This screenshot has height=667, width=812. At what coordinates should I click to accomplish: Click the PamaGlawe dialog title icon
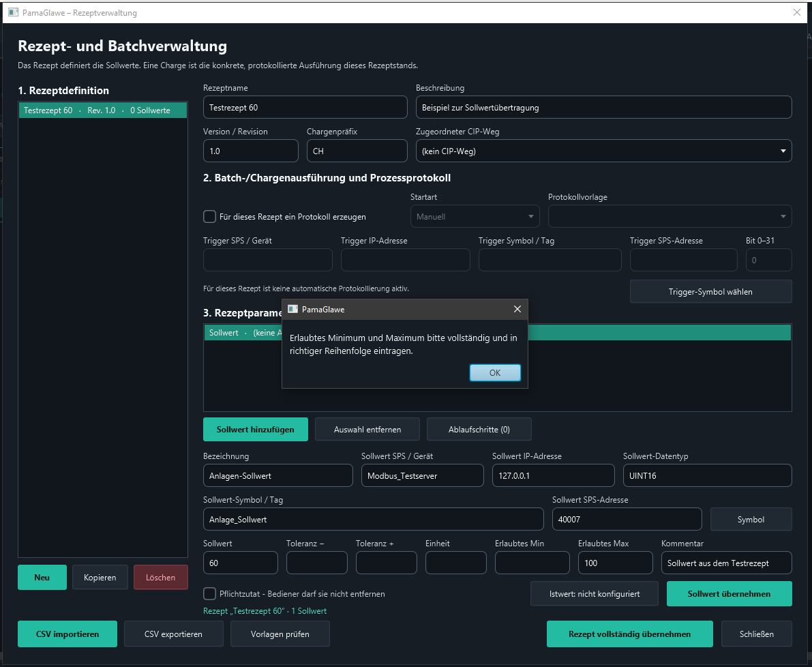pyautogui.click(x=292, y=309)
